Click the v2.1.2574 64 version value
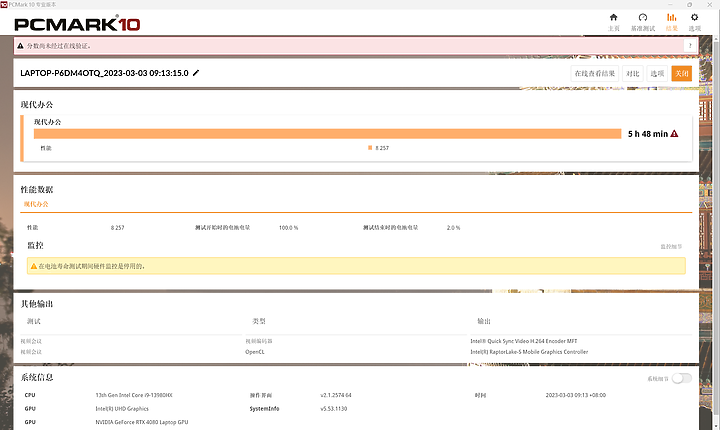Image resolution: width=720 pixels, height=430 pixels. [336, 395]
